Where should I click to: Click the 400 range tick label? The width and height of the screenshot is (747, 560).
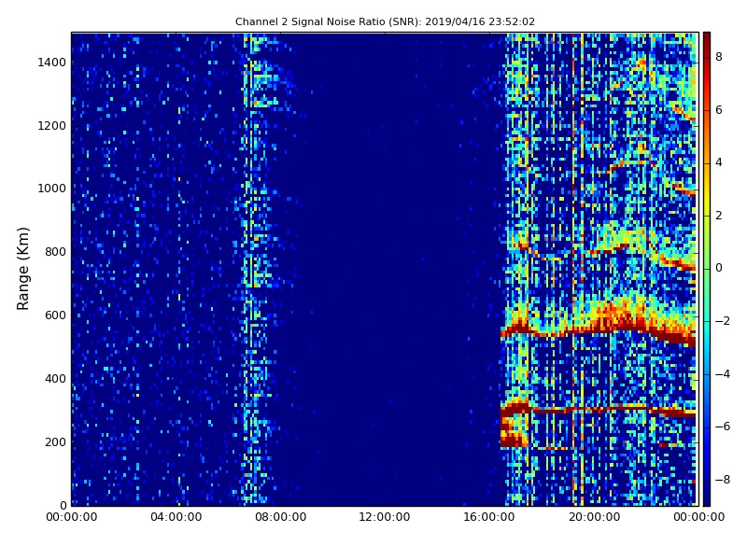click(x=55, y=379)
